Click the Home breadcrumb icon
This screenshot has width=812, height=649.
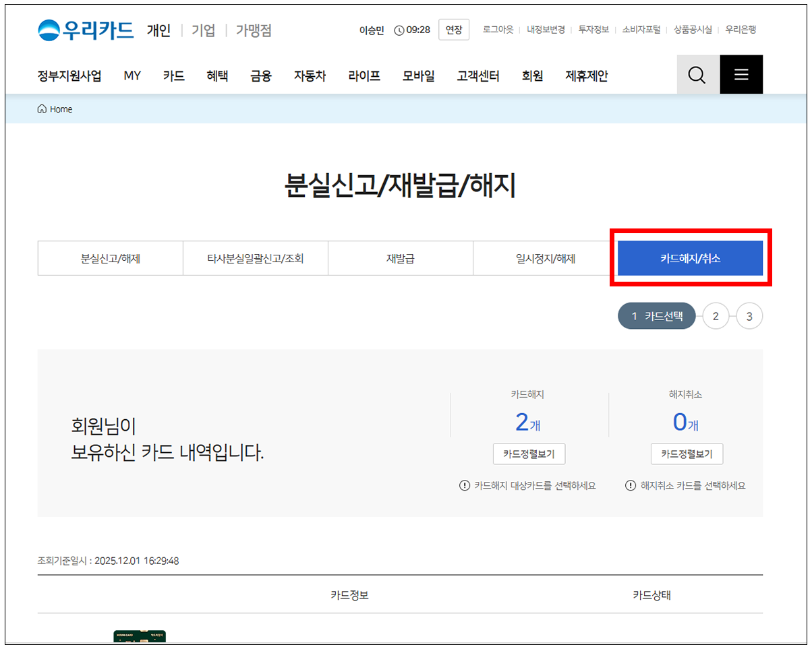coord(42,109)
